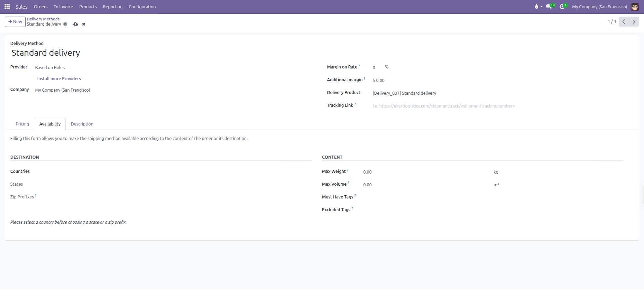Open activities clock icon with badge
The width and height of the screenshot is (644, 289).
[563, 7]
